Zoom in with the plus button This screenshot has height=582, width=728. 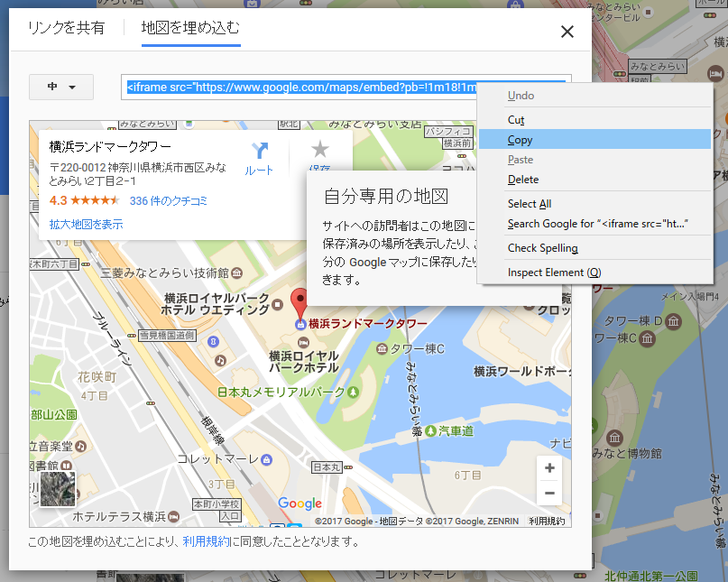[x=549, y=468]
